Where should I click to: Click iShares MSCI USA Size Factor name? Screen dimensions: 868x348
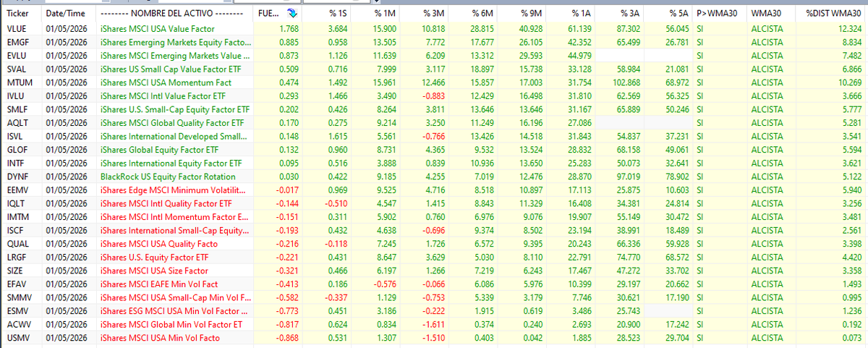tap(154, 271)
